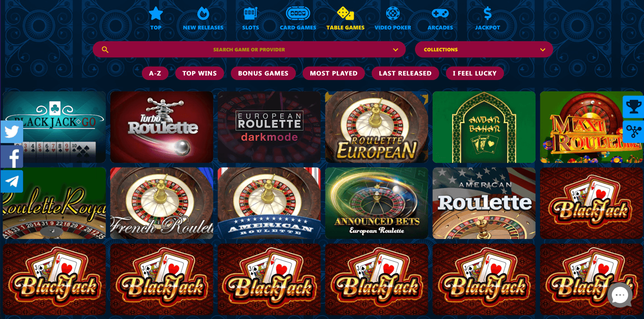
Task: Open the live chat bubble
Action: (620, 295)
